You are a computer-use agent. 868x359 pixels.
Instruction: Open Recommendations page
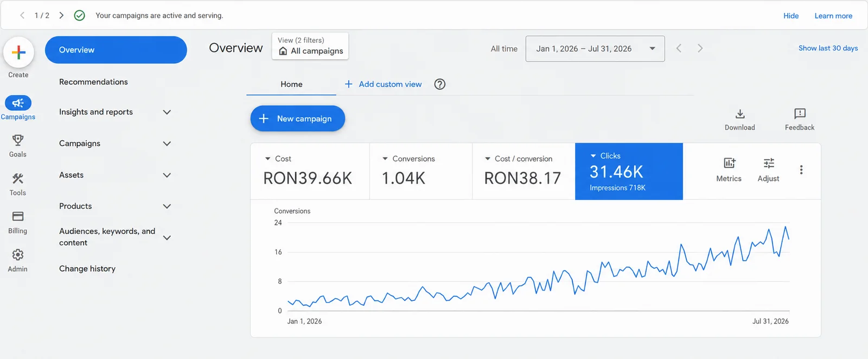point(93,82)
